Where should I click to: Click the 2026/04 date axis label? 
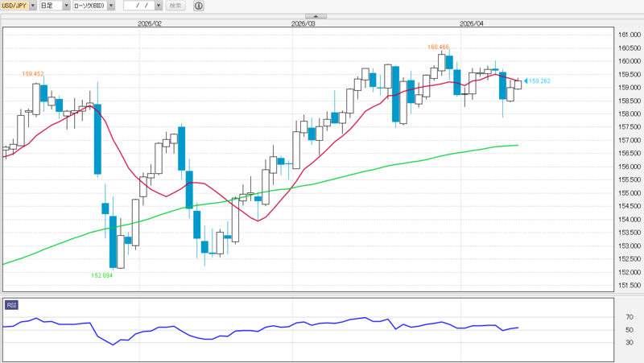(x=472, y=24)
